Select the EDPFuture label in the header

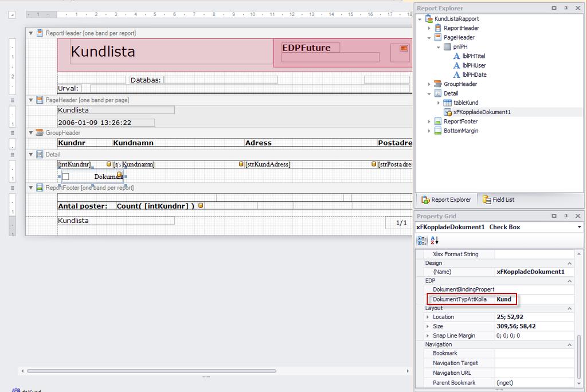(x=310, y=48)
